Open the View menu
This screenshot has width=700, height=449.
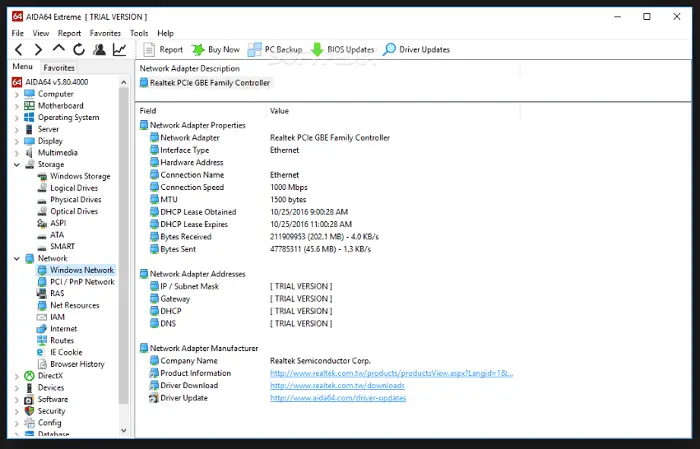[x=41, y=33]
